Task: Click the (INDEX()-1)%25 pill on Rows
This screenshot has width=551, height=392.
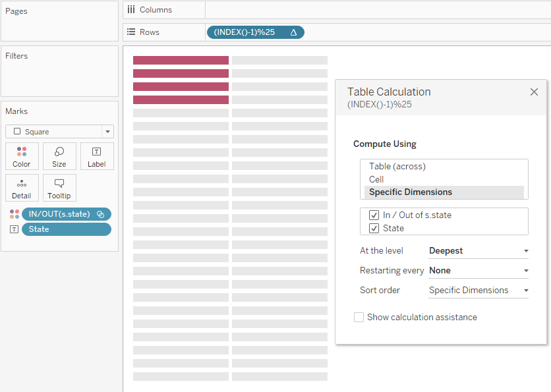Action: point(245,32)
